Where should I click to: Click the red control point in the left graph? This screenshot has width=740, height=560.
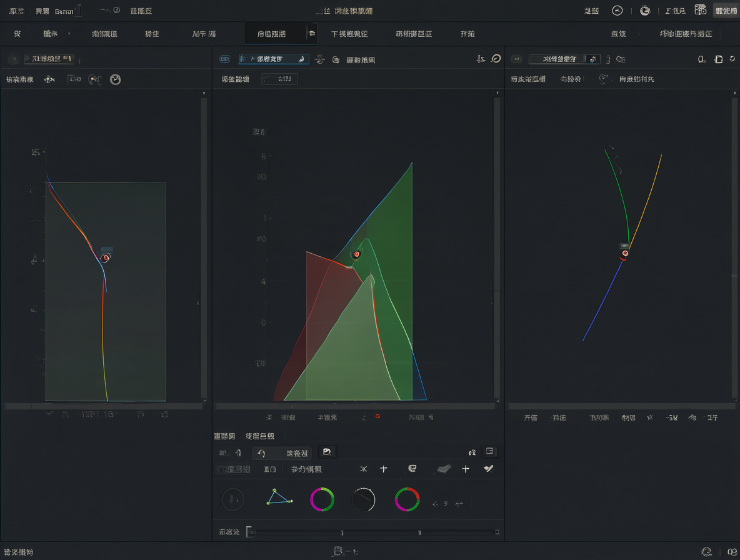pyautogui.click(x=106, y=258)
